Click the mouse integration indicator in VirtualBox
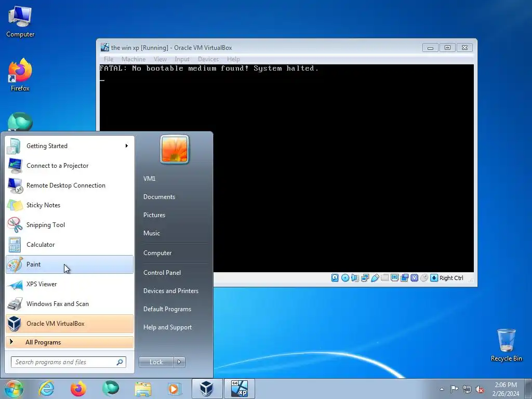 [424, 278]
